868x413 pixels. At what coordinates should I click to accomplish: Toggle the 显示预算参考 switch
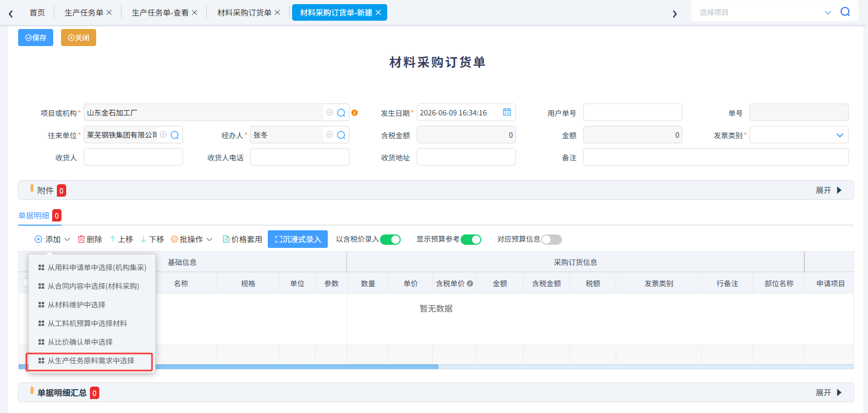click(x=471, y=240)
